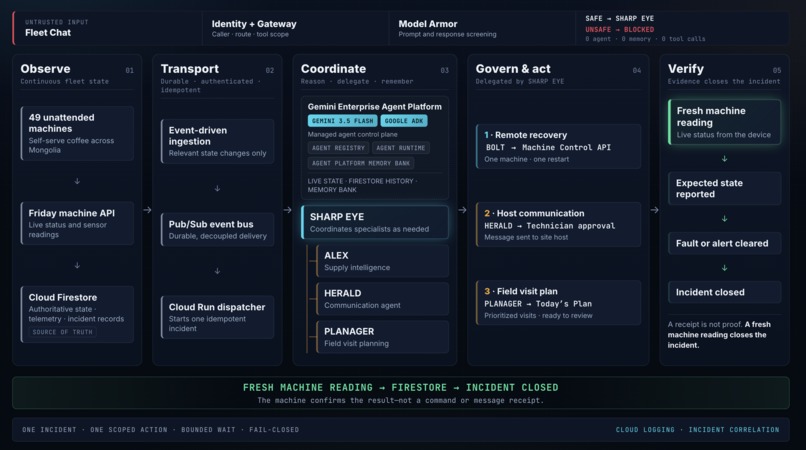The width and height of the screenshot is (806, 450).
Task: Click the 'Observe' column heading
Action: pos(45,69)
